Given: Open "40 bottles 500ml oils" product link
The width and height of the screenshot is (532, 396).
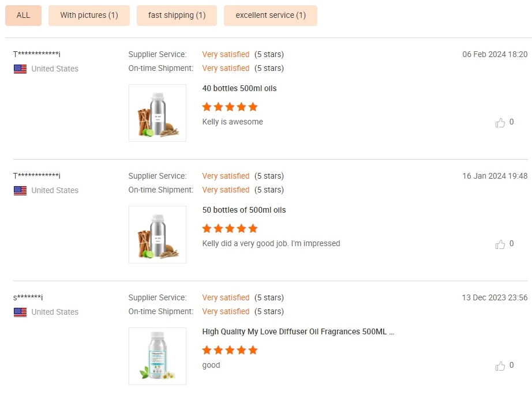Looking at the screenshot, I should [239, 89].
